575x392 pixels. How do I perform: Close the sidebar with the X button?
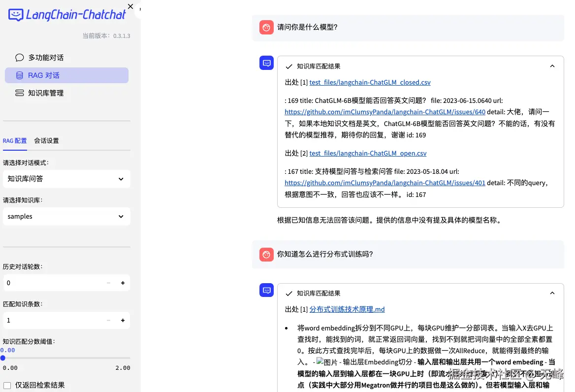pyautogui.click(x=130, y=6)
